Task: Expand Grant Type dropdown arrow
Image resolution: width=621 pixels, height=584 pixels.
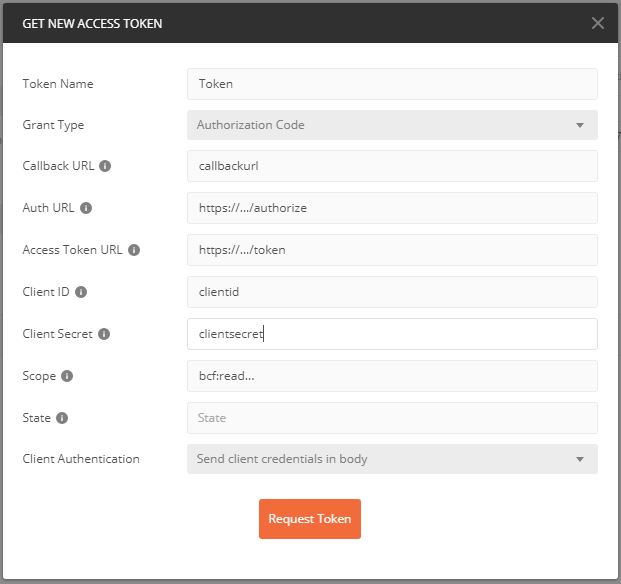Action: tap(580, 125)
